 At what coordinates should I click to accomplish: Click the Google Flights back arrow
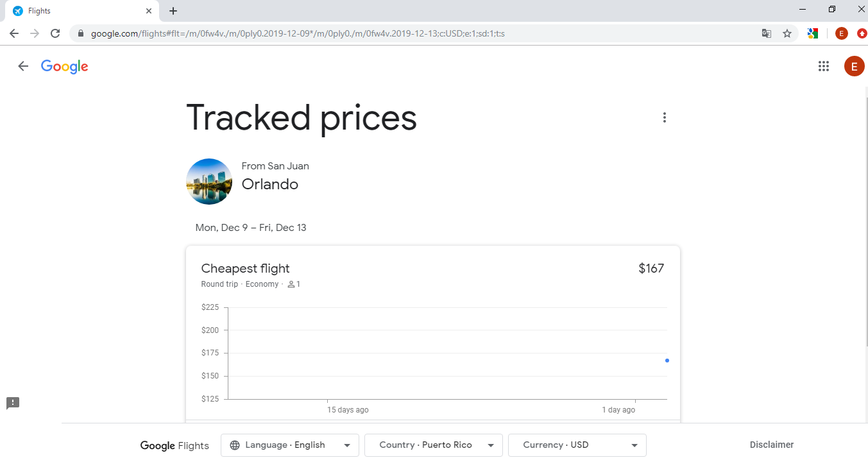(x=23, y=66)
